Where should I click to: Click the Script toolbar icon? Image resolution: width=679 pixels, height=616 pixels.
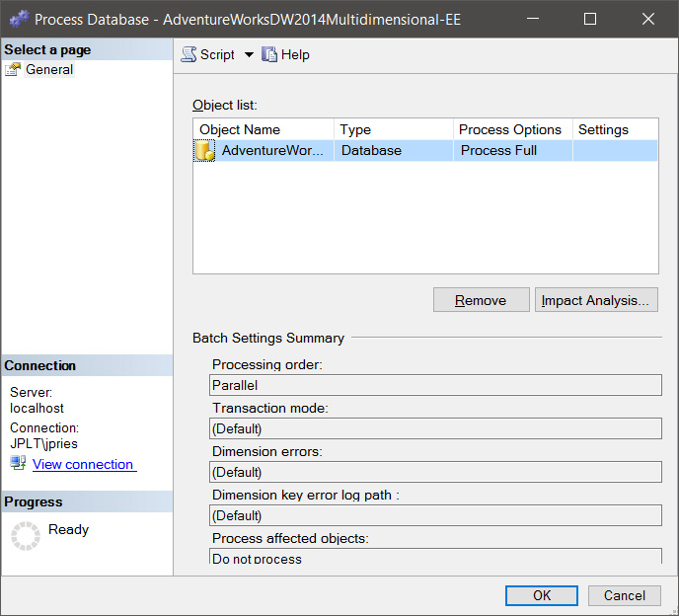coord(189,55)
